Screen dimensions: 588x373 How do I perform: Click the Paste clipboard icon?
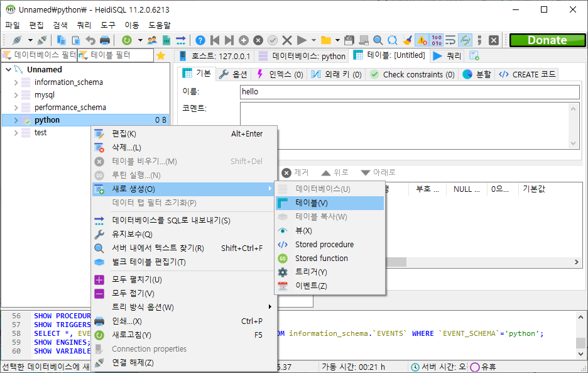click(76, 40)
